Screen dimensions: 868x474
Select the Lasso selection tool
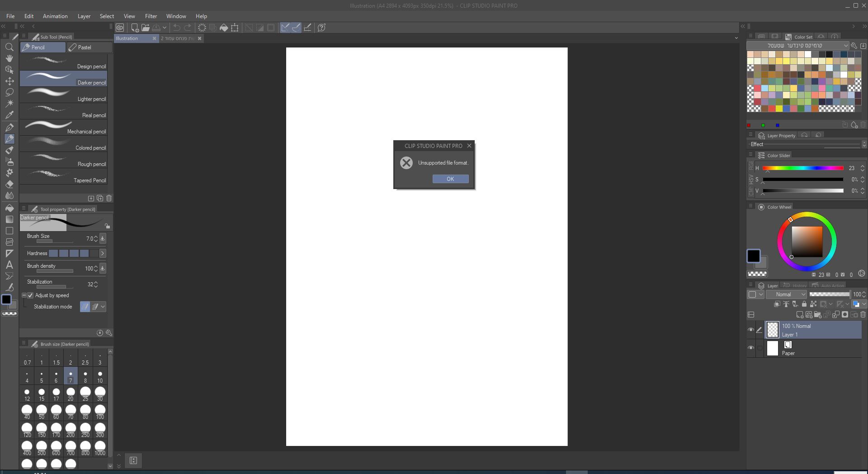(9, 92)
